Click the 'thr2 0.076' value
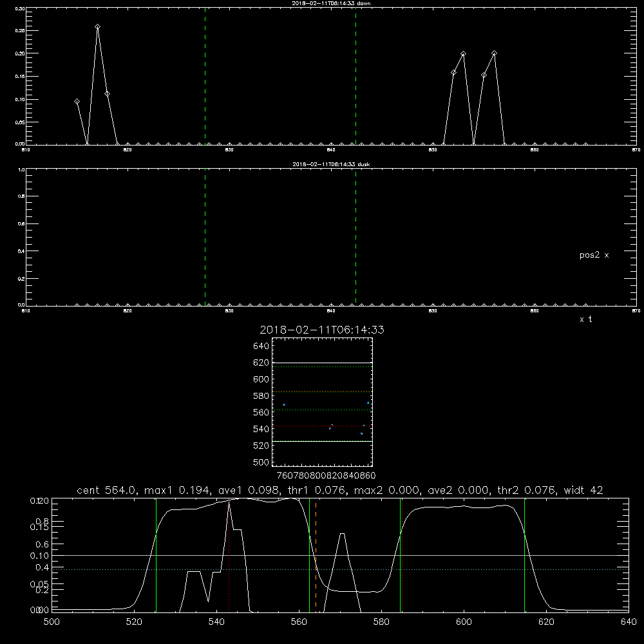This screenshot has height=644, width=644. [527, 490]
